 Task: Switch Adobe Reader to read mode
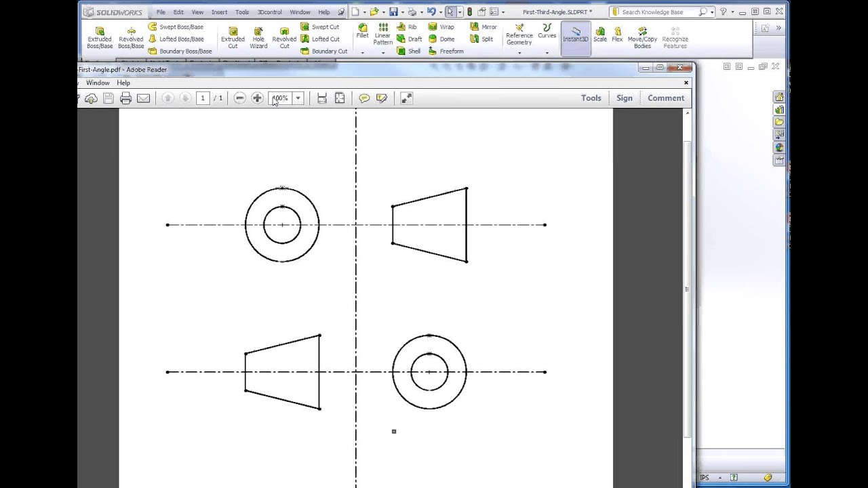[406, 98]
